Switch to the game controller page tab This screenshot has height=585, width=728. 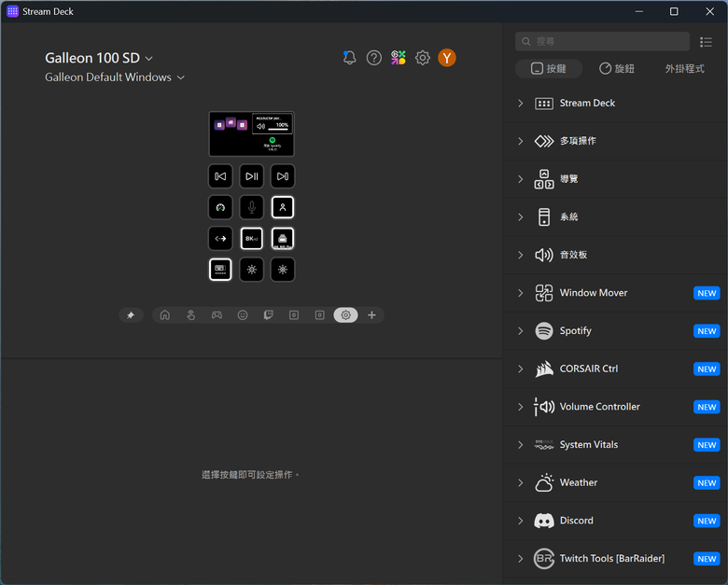click(x=217, y=315)
